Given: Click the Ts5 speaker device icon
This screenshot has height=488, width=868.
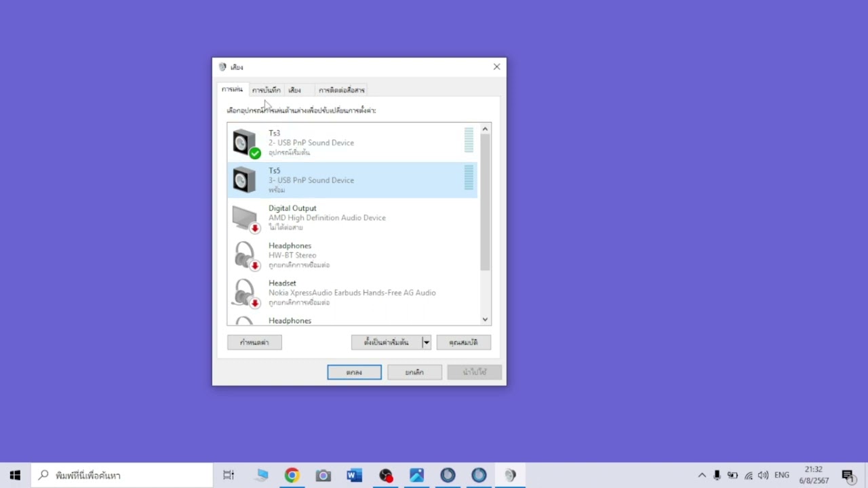Looking at the screenshot, I should click(x=245, y=180).
